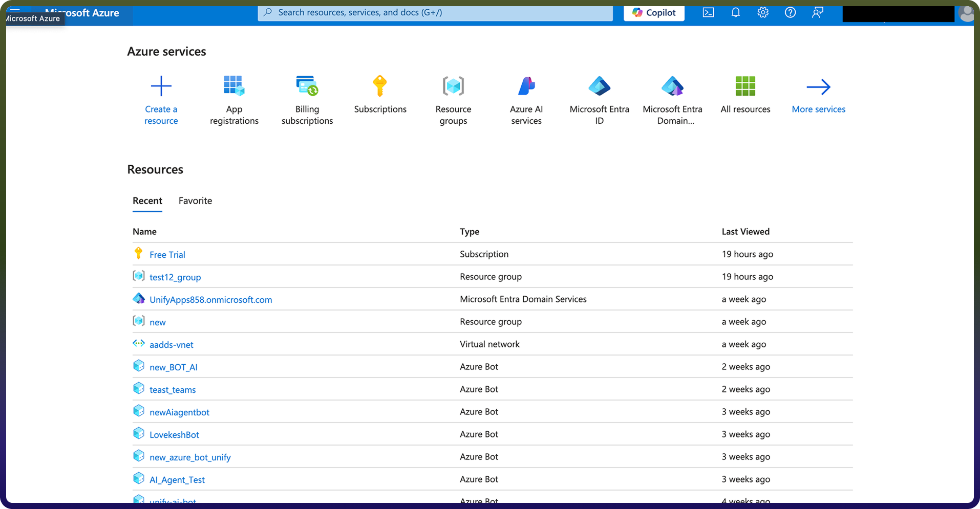Open Subscriptions key icon
The height and width of the screenshot is (509, 980).
pyautogui.click(x=380, y=86)
